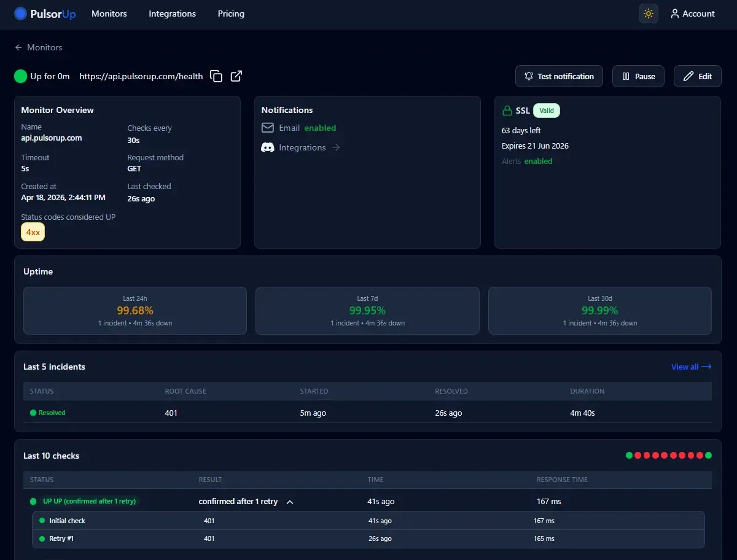Click the 165 ms retry response time
The image size is (737, 560).
pos(544,539)
